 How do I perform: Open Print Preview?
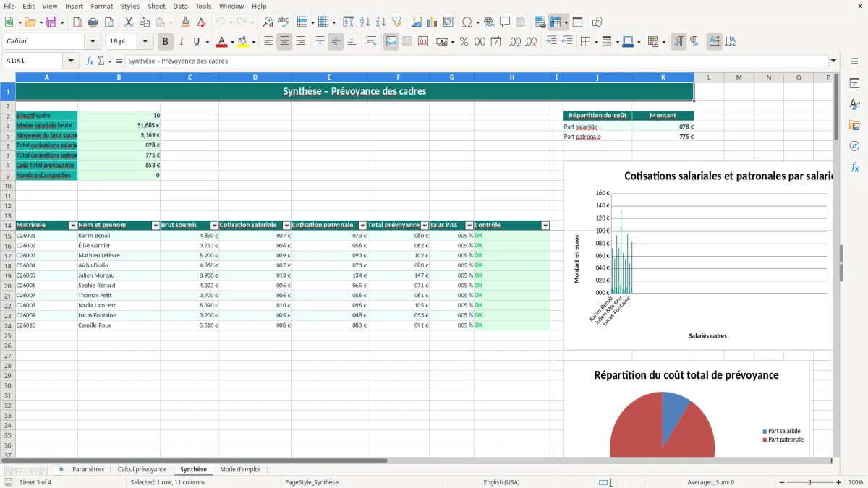coord(109,22)
